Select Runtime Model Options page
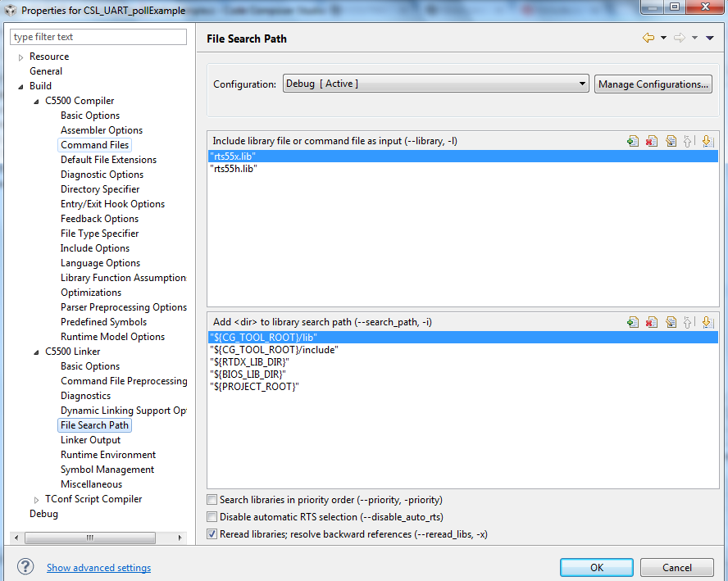728x581 pixels. (112, 337)
